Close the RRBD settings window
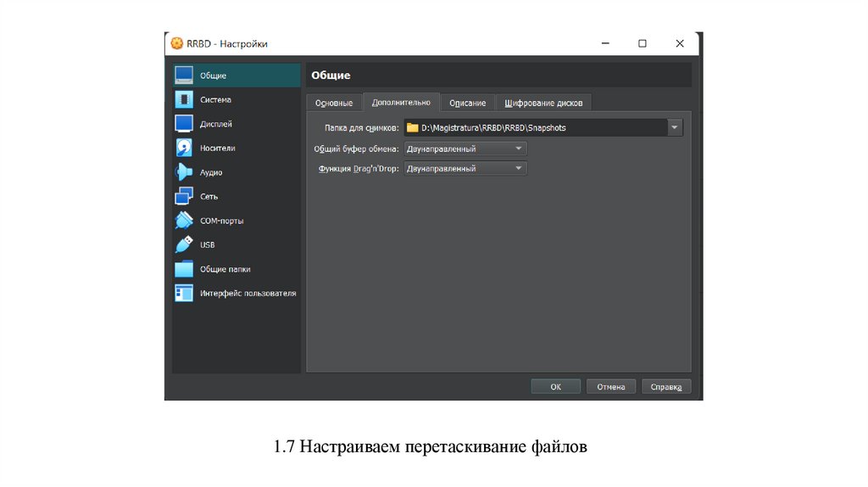868x487 pixels. pos(680,43)
